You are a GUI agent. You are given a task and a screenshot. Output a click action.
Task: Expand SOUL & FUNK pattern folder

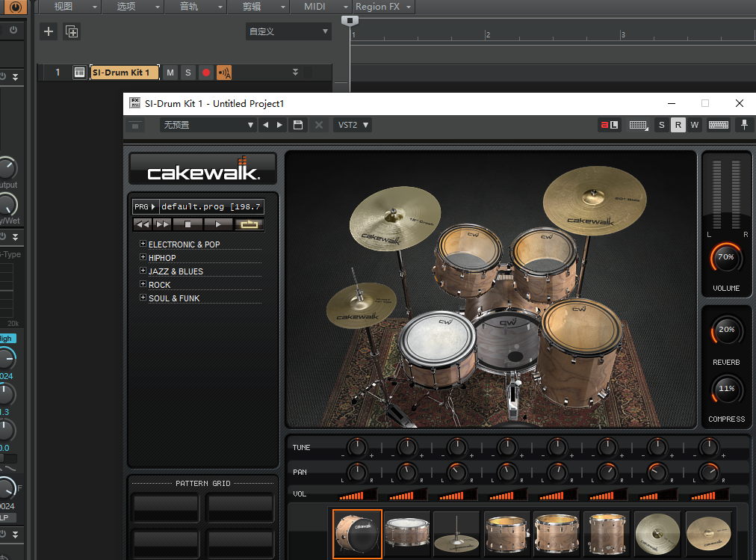point(143,298)
